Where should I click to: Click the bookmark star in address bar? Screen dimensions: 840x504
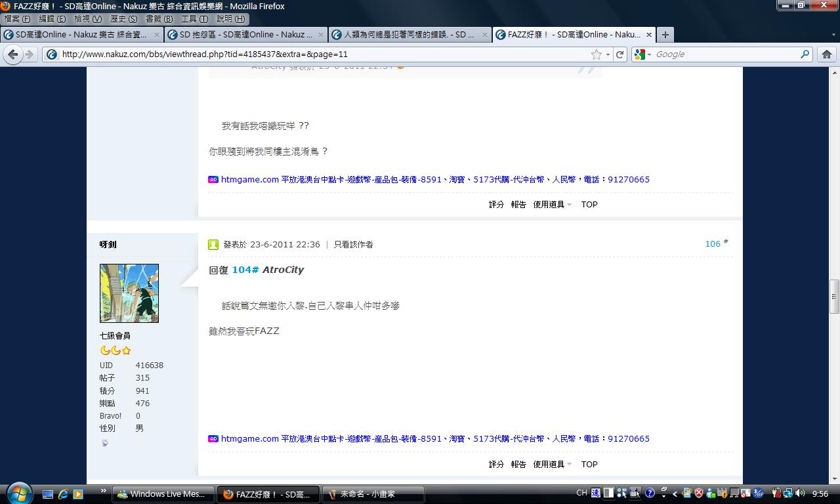(596, 54)
